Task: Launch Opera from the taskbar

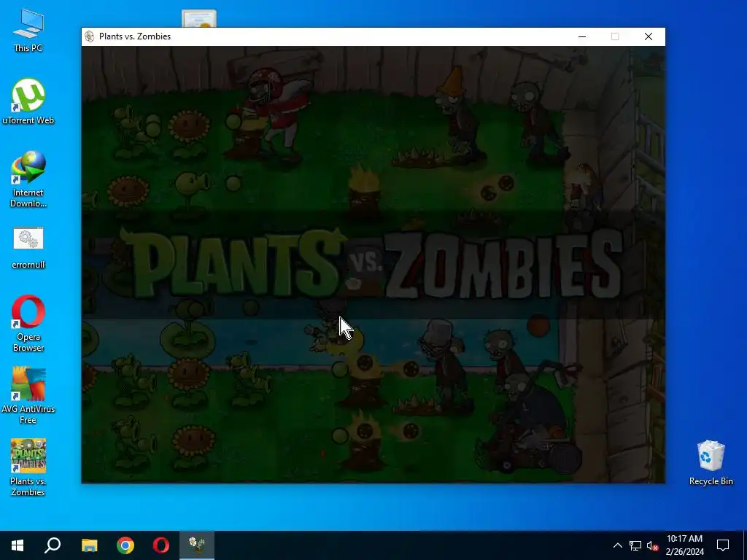Action: click(x=161, y=545)
